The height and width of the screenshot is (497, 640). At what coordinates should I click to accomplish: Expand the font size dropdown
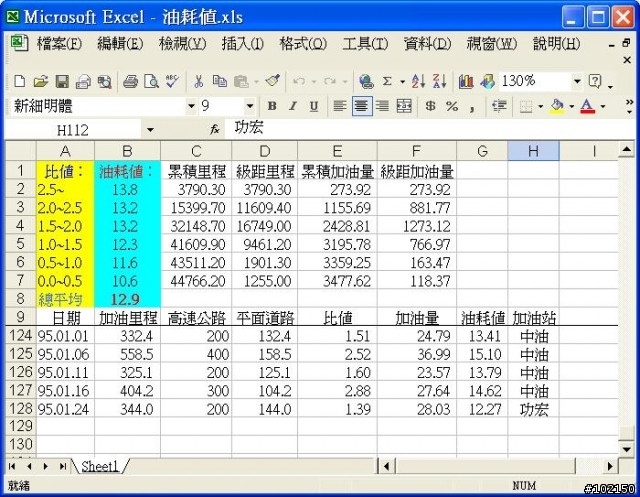click(x=249, y=106)
